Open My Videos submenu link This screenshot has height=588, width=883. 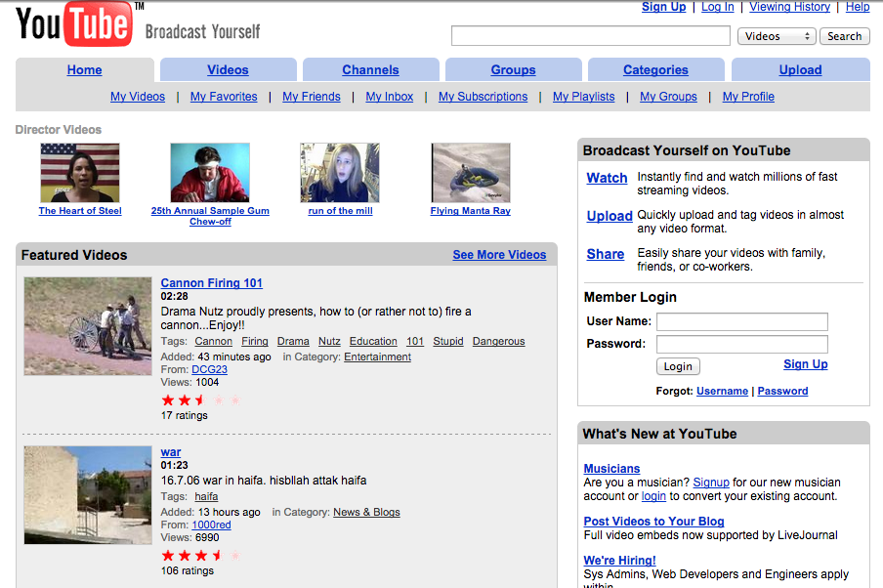pos(138,97)
